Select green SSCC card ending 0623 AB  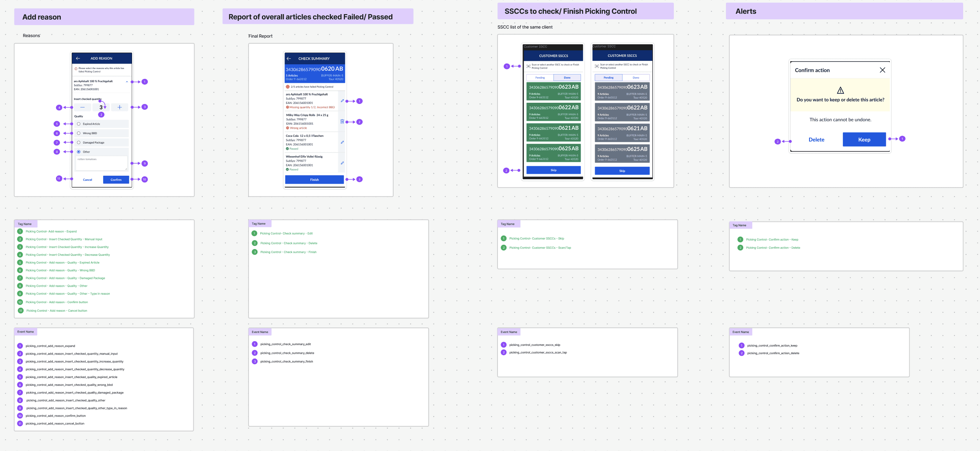[553, 91]
